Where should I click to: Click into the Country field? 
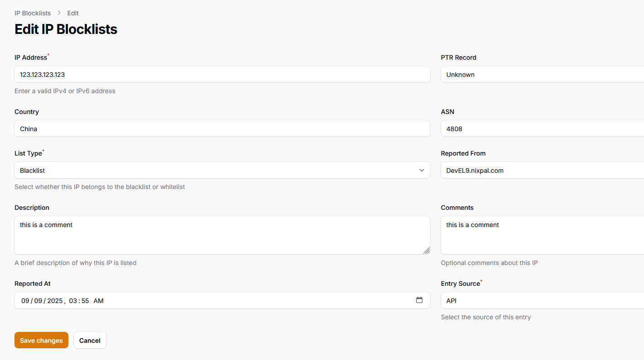coord(222,129)
